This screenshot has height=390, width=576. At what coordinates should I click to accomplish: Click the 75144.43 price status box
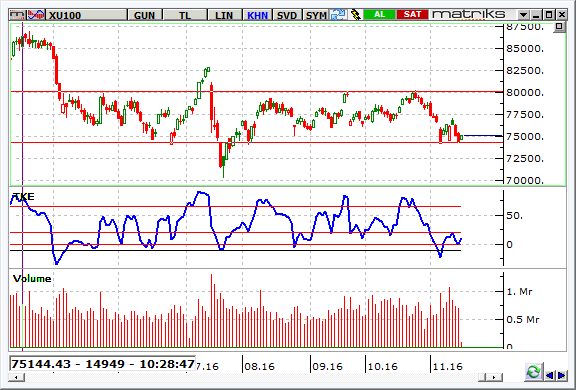(102, 364)
